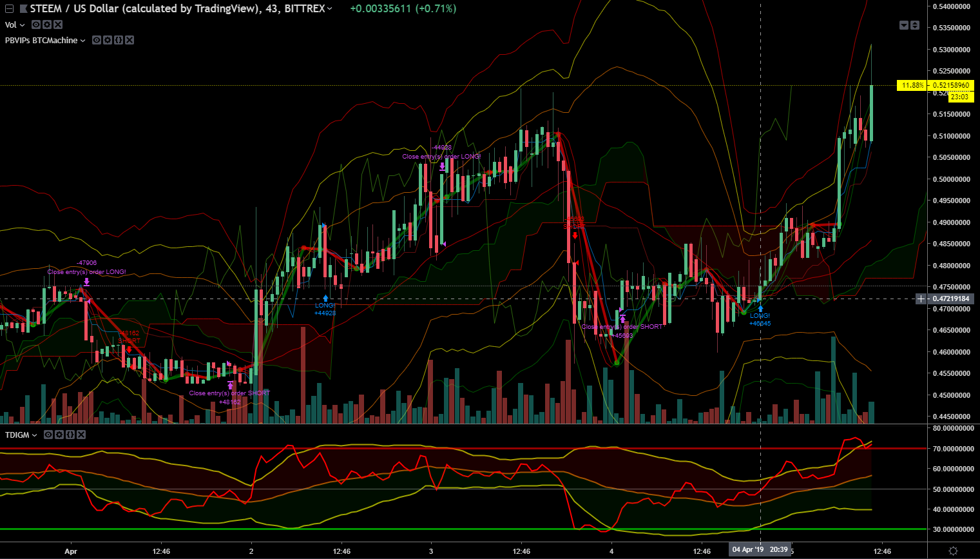The width and height of the screenshot is (980, 559).
Task: Click the 'Close entry(s) order SHORT' label near +48162
Action: pos(230,393)
